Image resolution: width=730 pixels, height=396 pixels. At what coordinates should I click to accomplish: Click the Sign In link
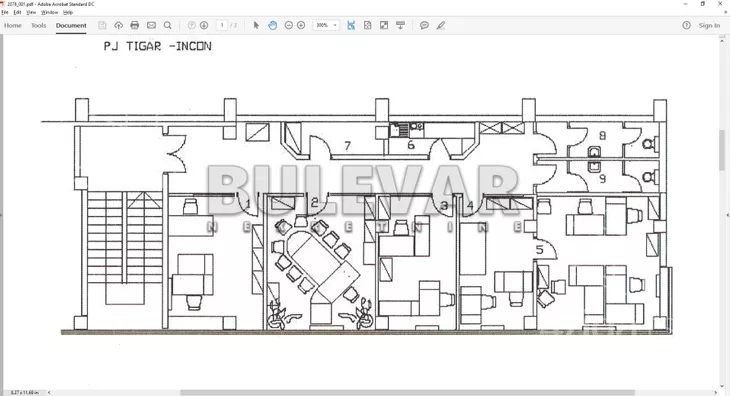click(x=709, y=25)
